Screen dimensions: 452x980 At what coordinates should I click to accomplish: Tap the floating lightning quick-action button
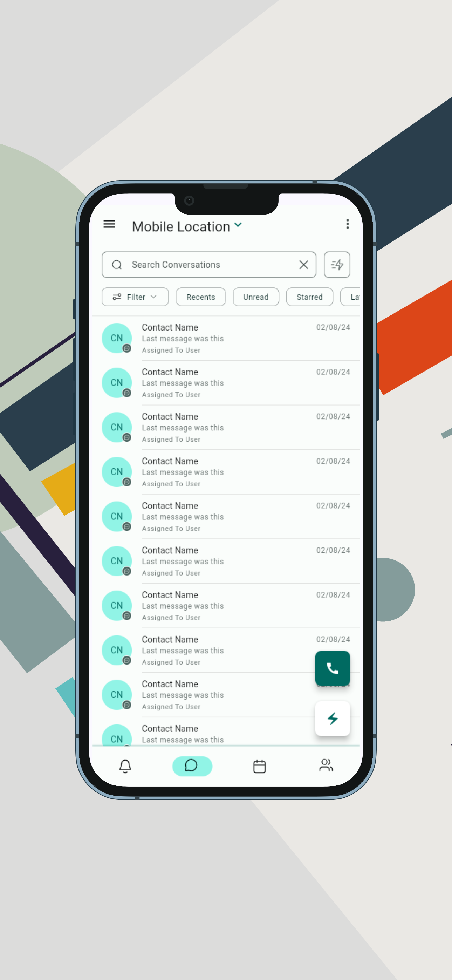pos(333,719)
